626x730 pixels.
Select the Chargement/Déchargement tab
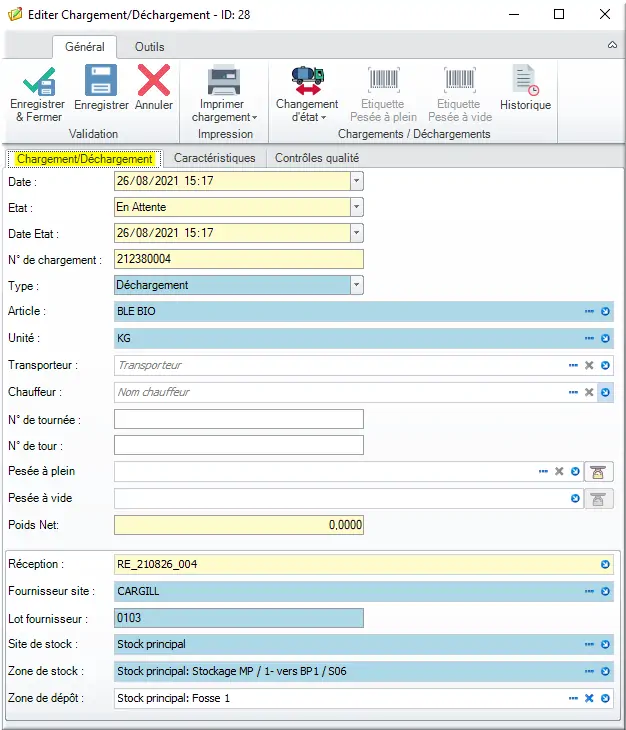coord(85,159)
